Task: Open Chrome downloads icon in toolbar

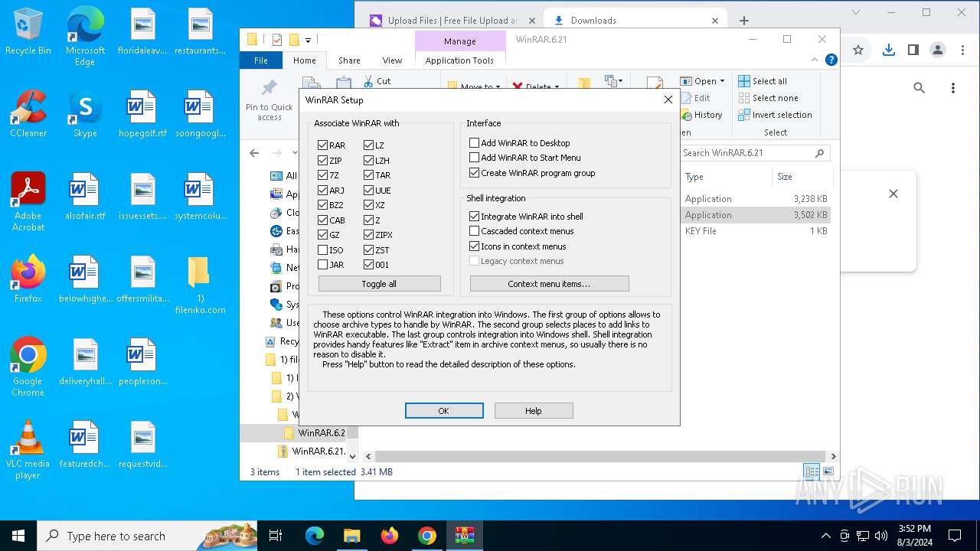Action: pyautogui.click(x=888, y=50)
